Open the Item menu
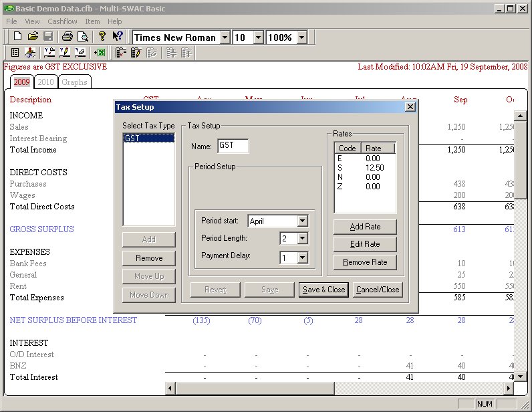 92,21
